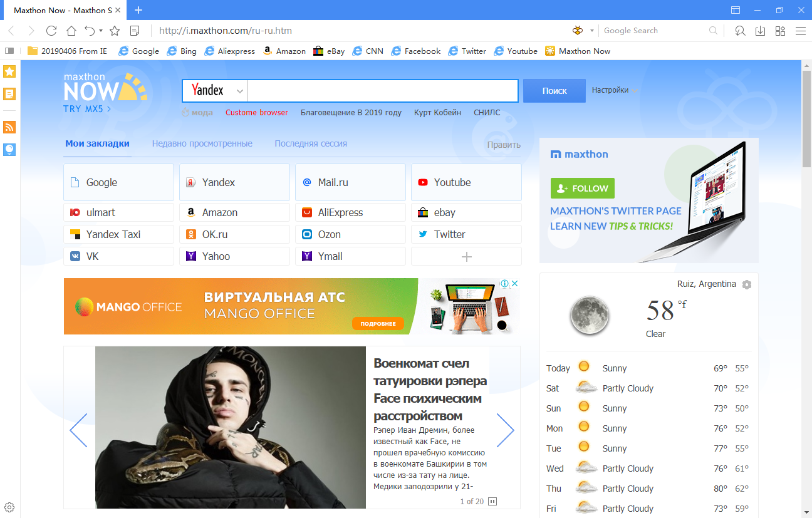
Task: Open the reader note icon in toolbar
Action: click(135, 31)
